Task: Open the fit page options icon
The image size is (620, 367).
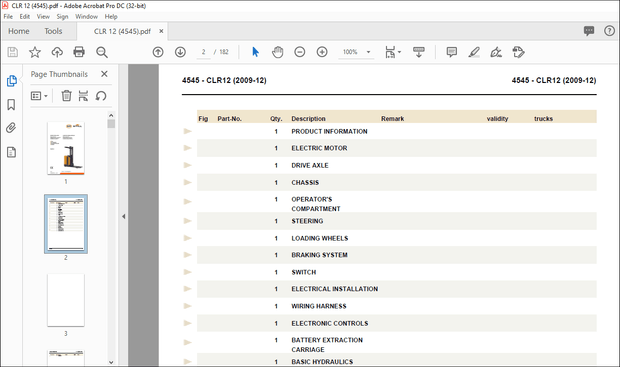Action: tap(393, 52)
